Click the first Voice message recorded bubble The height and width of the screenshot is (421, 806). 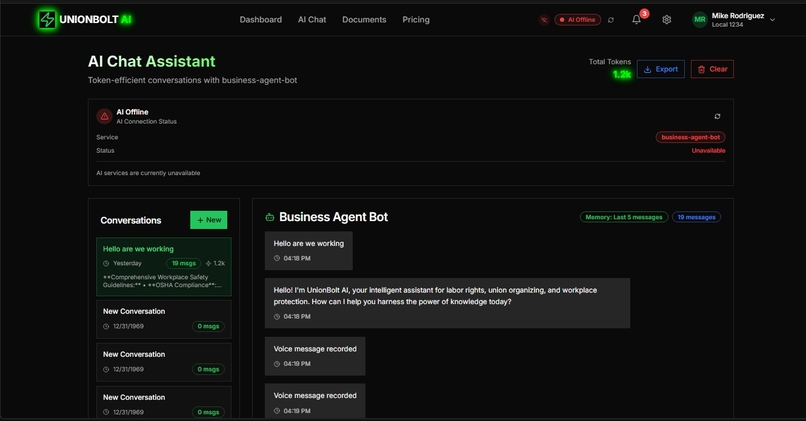point(315,356)
